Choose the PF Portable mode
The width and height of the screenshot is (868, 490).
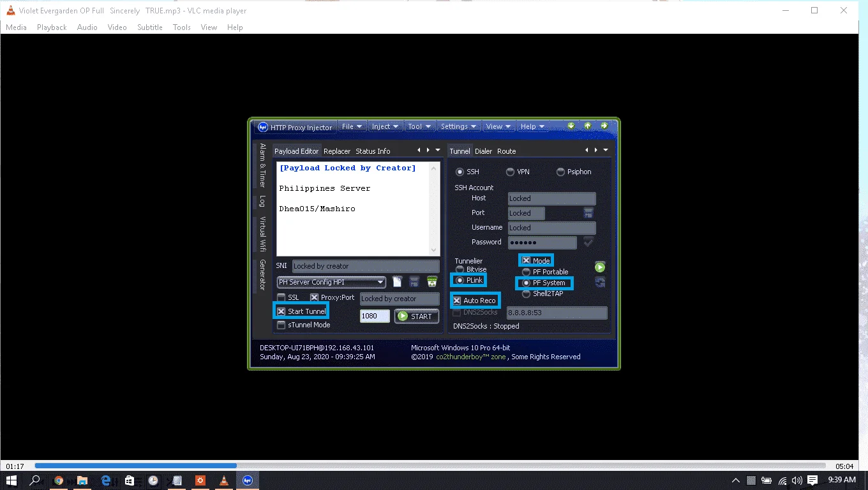coord(526,272)
